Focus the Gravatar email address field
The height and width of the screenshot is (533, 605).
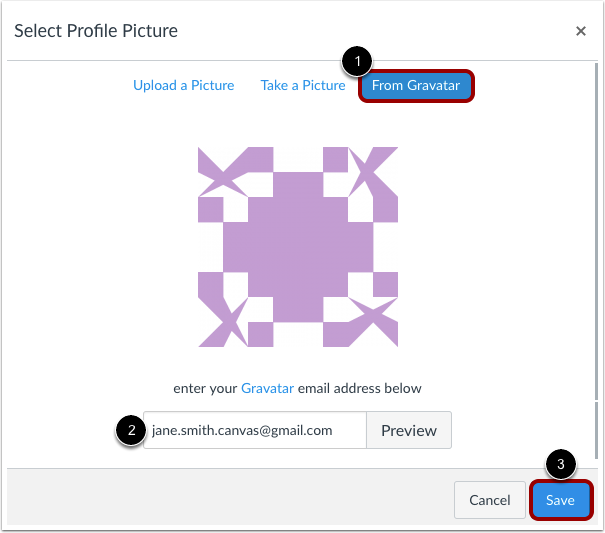point(255,430)
